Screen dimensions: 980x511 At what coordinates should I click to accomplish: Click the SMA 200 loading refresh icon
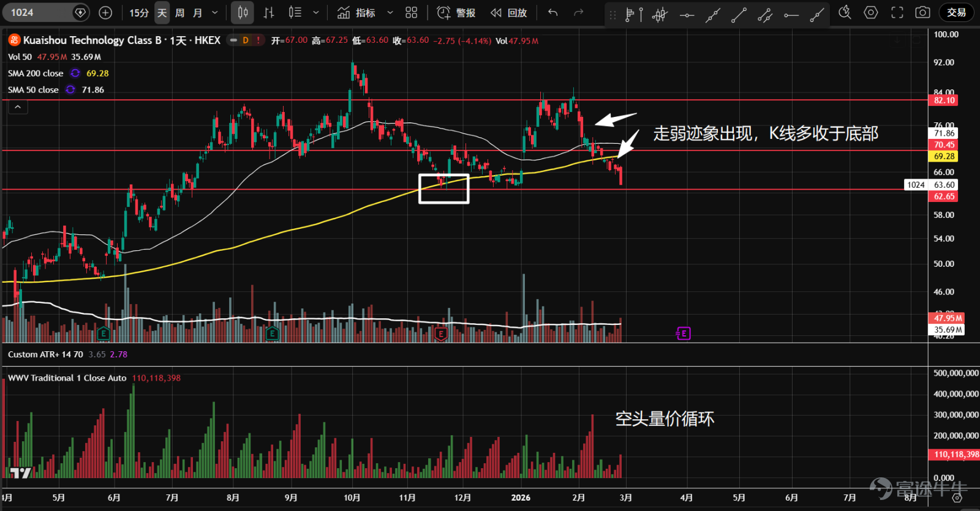click(75, 73)
